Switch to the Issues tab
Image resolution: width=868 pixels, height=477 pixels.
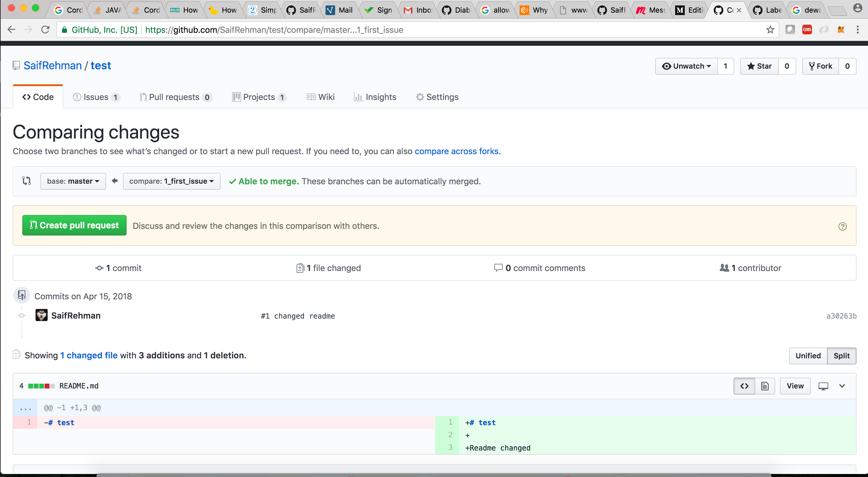click(95, 97)
